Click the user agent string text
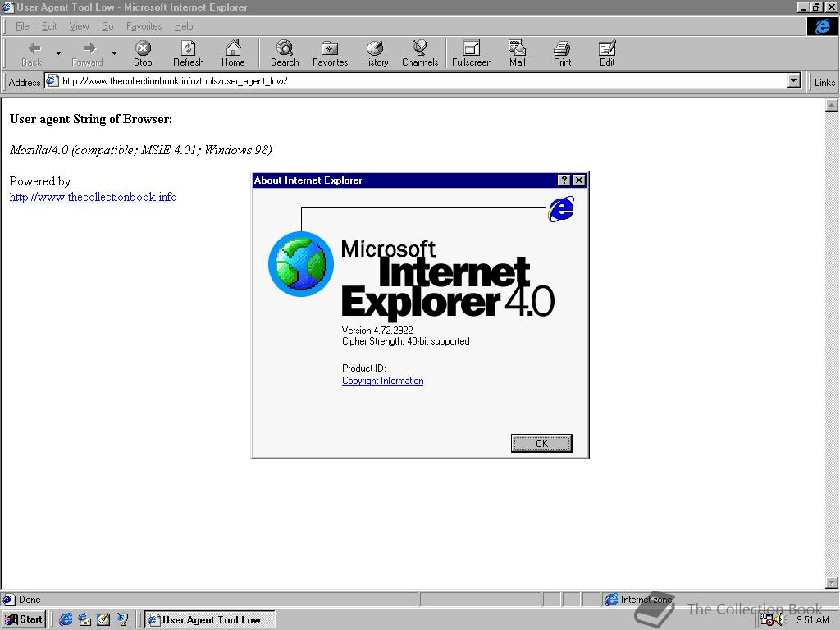Image resolution: width=840 pixels, height=630 pixels. (141, 150)
